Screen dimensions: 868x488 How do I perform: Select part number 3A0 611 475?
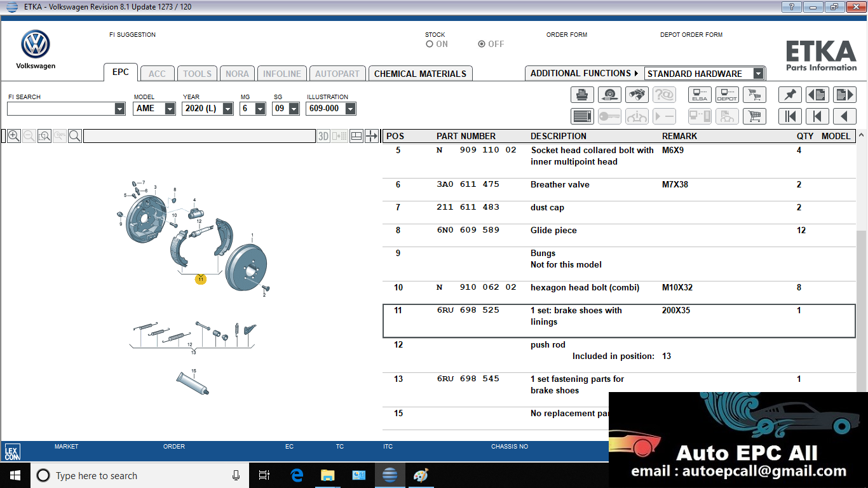(x=468, y=184)
